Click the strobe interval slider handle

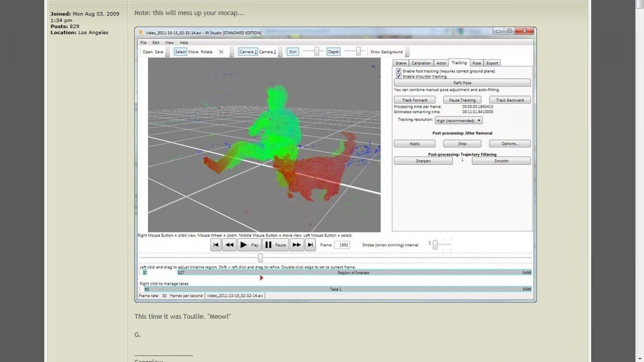(435, 245)
